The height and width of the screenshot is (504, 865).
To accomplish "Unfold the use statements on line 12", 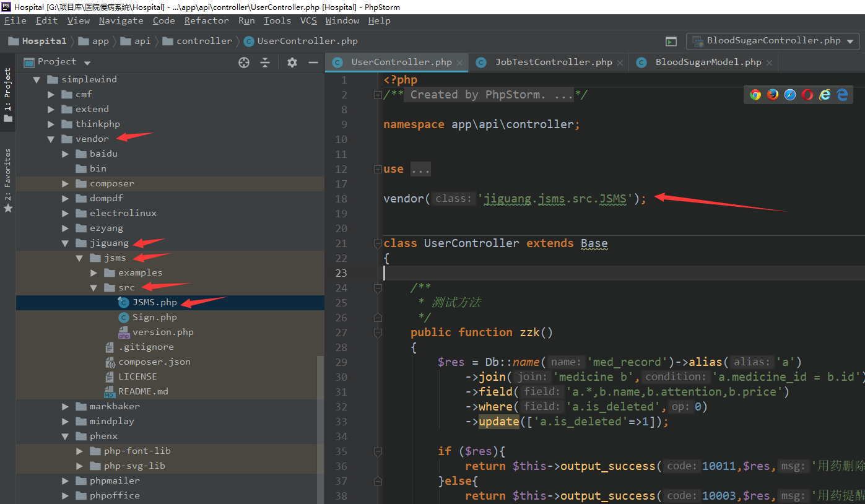I will click(378, 169).
